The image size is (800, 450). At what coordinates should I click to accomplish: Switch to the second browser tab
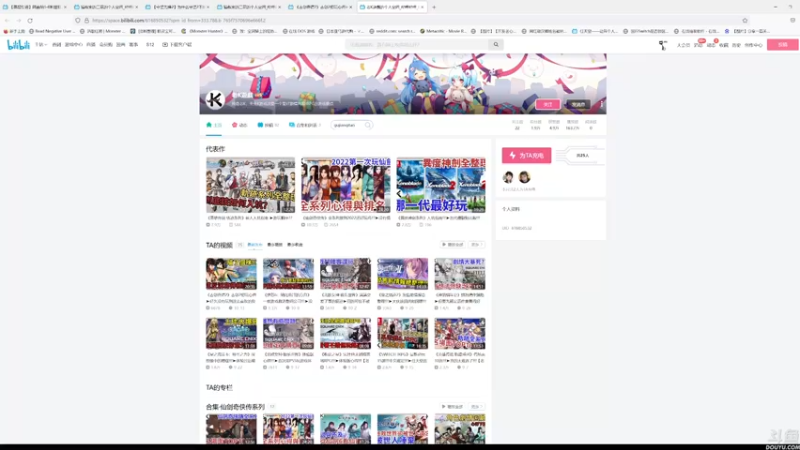105,7
